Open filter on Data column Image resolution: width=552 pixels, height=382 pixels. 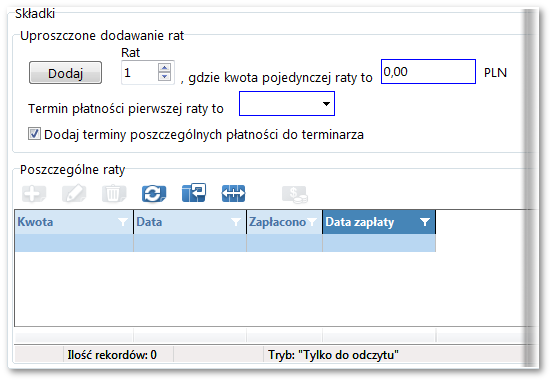click(x=236, y=222)
